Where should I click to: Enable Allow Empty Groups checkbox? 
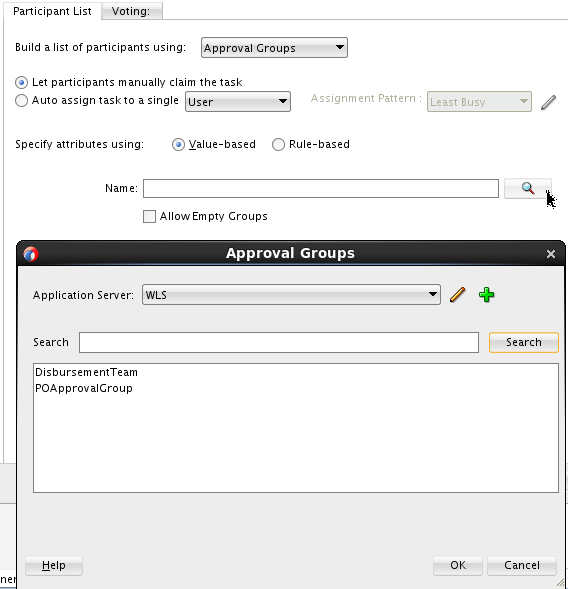[149, 216]
